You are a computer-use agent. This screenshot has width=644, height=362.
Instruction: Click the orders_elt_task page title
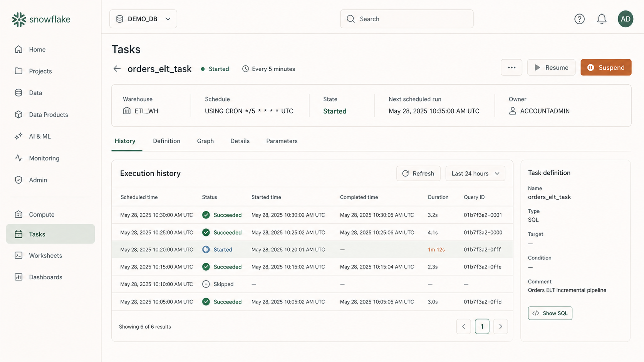(x=159, y=69)
